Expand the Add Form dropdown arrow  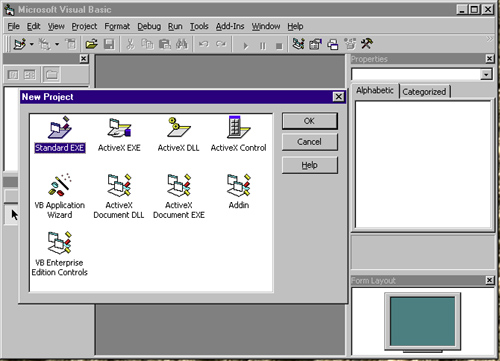tap(57, 44)
